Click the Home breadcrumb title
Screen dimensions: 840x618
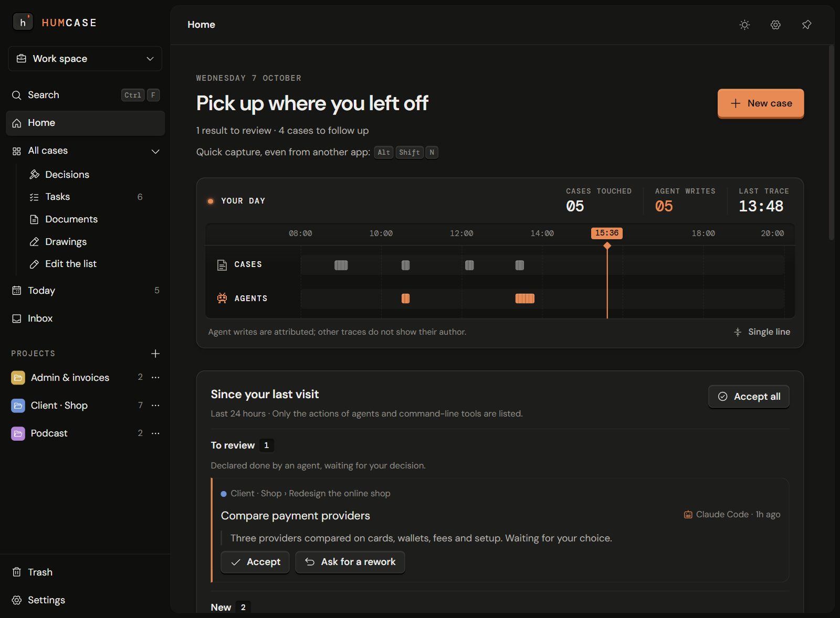[201, 25]
